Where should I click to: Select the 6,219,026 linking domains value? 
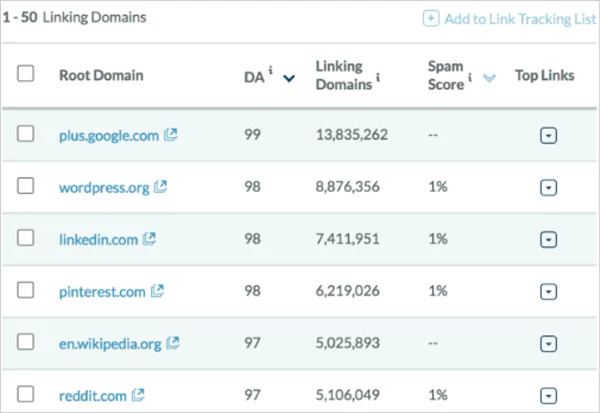(x=347, y=291)
